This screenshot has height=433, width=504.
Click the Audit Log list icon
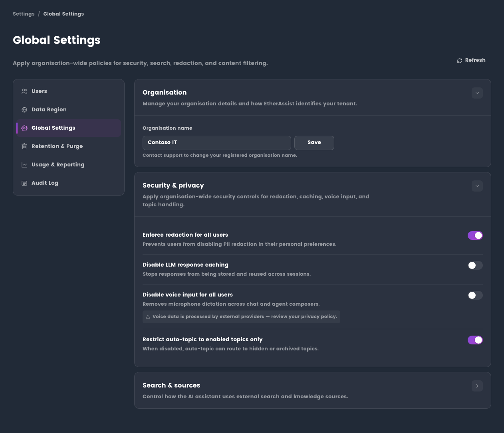pos(24,183)
